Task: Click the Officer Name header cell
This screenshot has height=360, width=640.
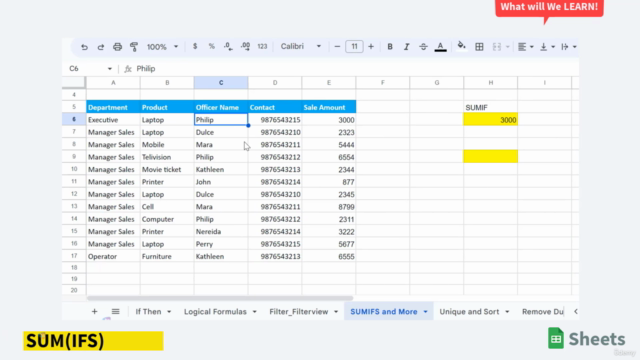Action: [x=221, y=107]
